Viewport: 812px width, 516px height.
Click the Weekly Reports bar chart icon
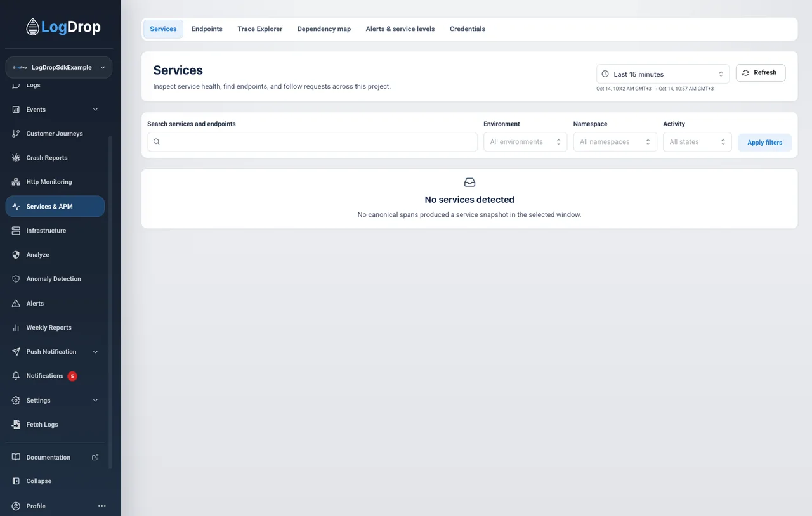point(16,328)
